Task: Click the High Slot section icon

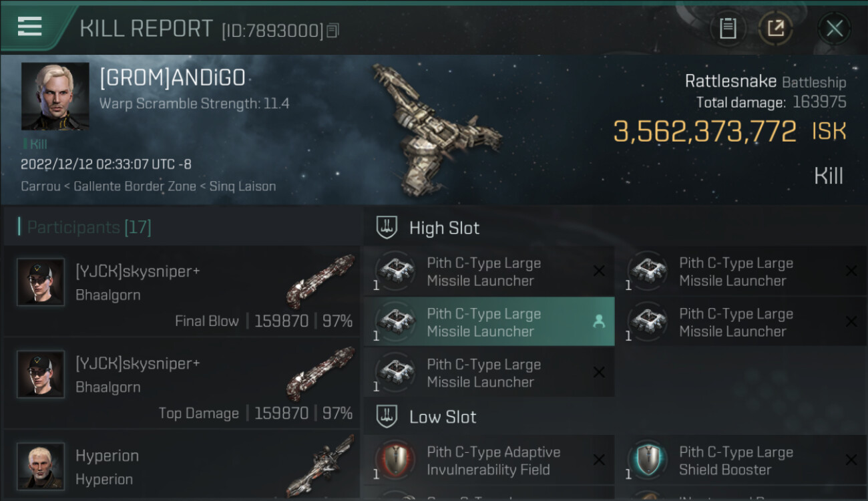Action: [387, 228]
